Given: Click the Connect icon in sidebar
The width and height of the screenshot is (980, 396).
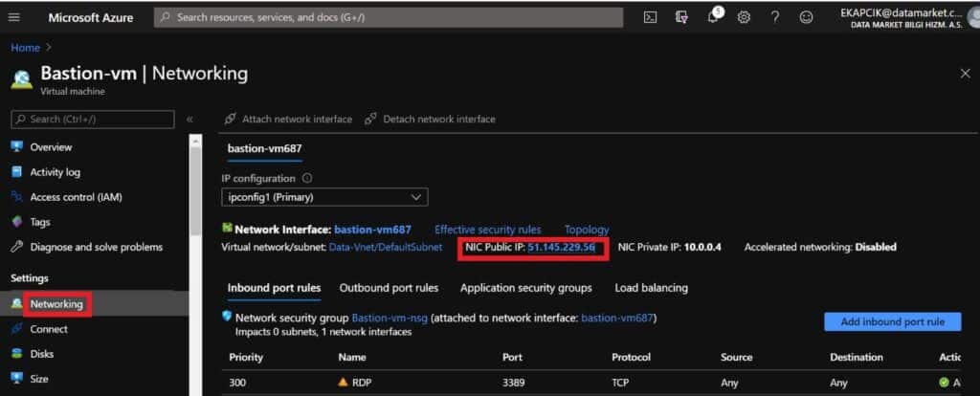Looking at the screenshot, I should click(17, 328).
